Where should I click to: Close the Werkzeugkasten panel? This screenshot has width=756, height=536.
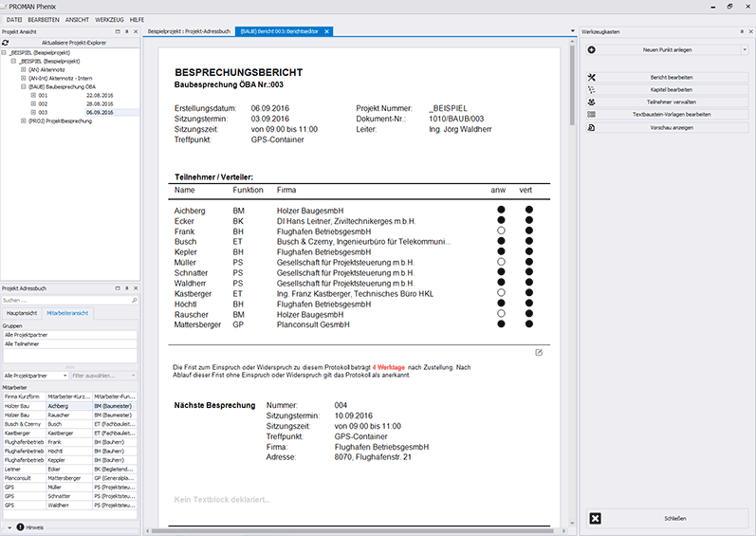(751, 32)
